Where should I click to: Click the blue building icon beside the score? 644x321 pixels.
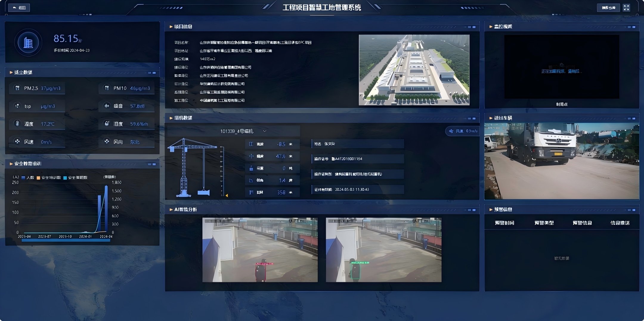pos(28,43)
